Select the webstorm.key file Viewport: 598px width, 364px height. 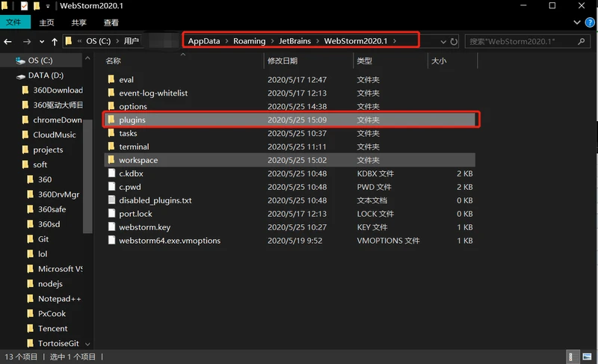coord(144,227)
